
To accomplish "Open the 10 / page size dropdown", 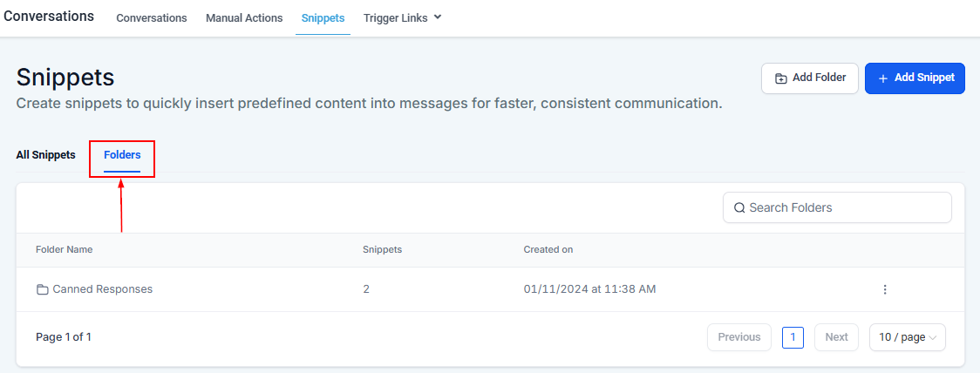I will (x=907, y=337).
